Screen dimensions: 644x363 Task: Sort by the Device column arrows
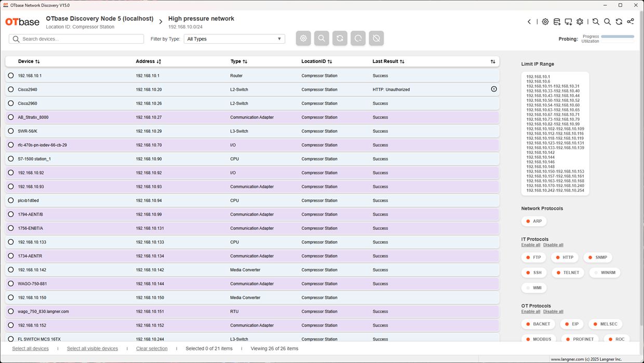[37, 61]
